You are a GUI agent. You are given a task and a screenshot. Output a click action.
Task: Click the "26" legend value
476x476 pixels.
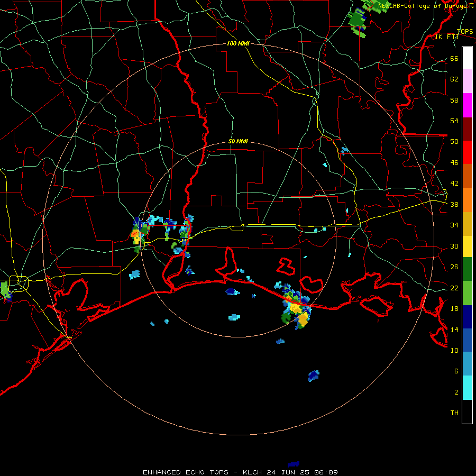[454, 267]
